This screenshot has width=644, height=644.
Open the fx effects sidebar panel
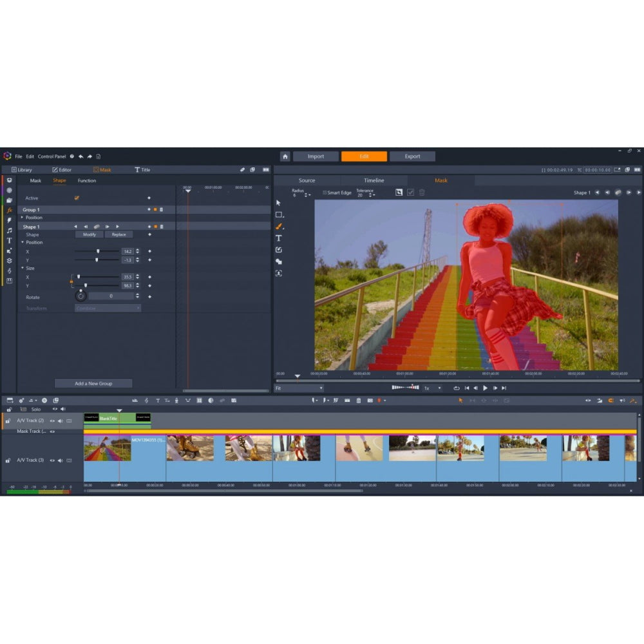click(9, 210)
